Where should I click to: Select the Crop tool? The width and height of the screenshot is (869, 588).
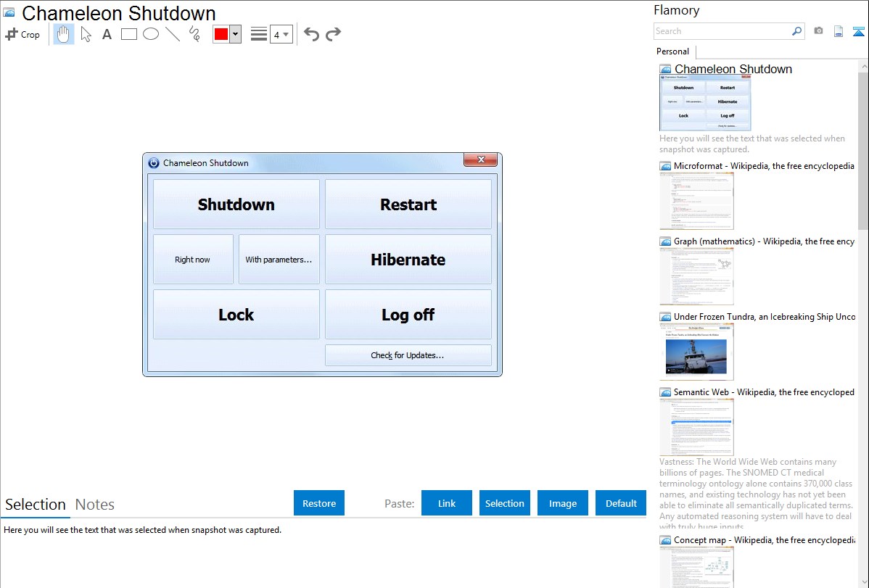(x=22, y=34)
